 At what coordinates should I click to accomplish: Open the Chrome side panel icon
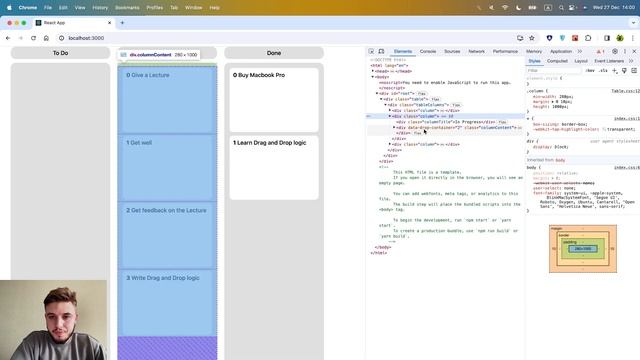[607, 38]
